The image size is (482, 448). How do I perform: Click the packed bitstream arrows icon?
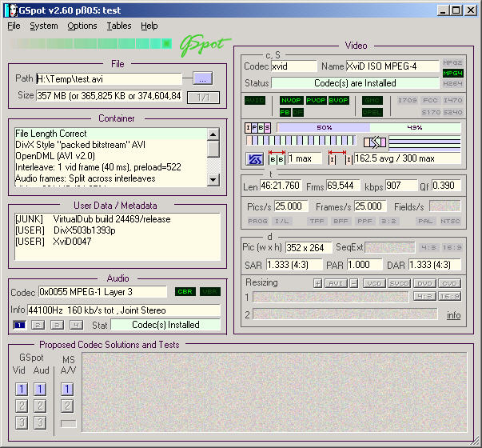pos(375,142)
